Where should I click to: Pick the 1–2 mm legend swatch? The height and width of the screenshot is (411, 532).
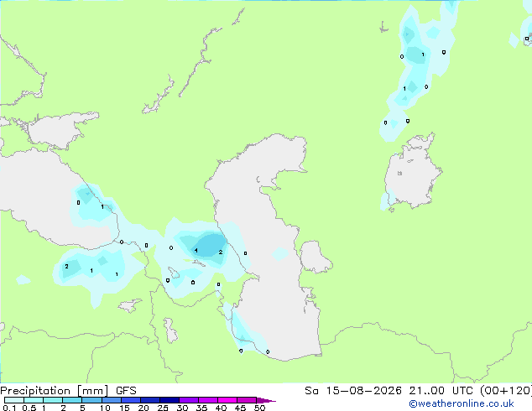53,400
